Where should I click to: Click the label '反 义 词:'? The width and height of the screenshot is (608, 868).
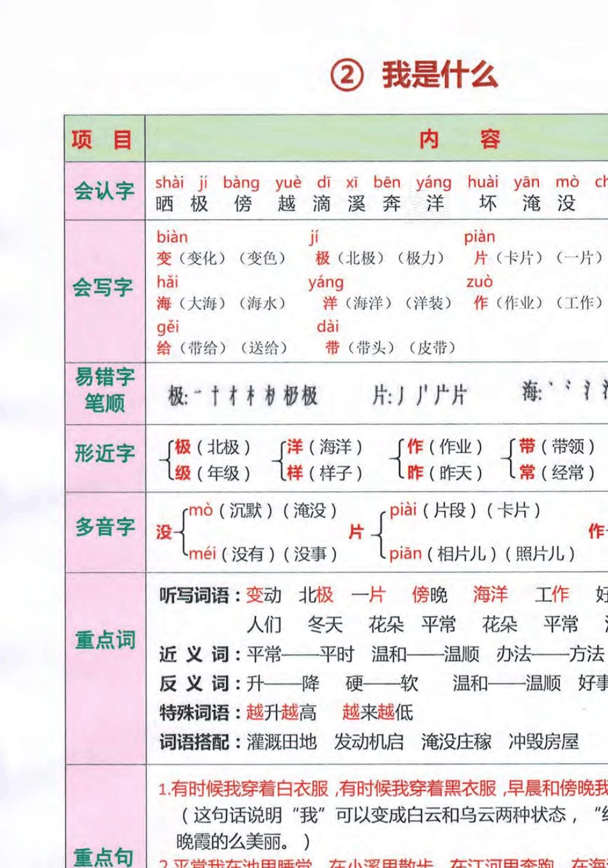click(200, 684)
